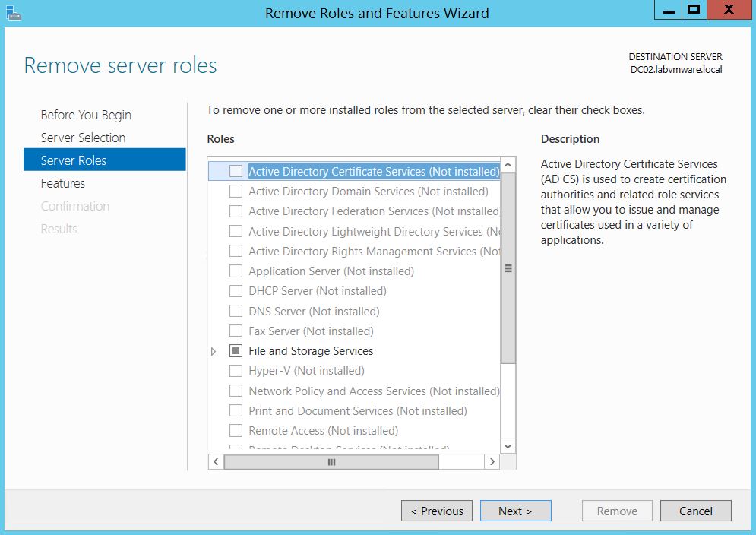Toggle the Remote Access checkbox

tap(236, 430)
